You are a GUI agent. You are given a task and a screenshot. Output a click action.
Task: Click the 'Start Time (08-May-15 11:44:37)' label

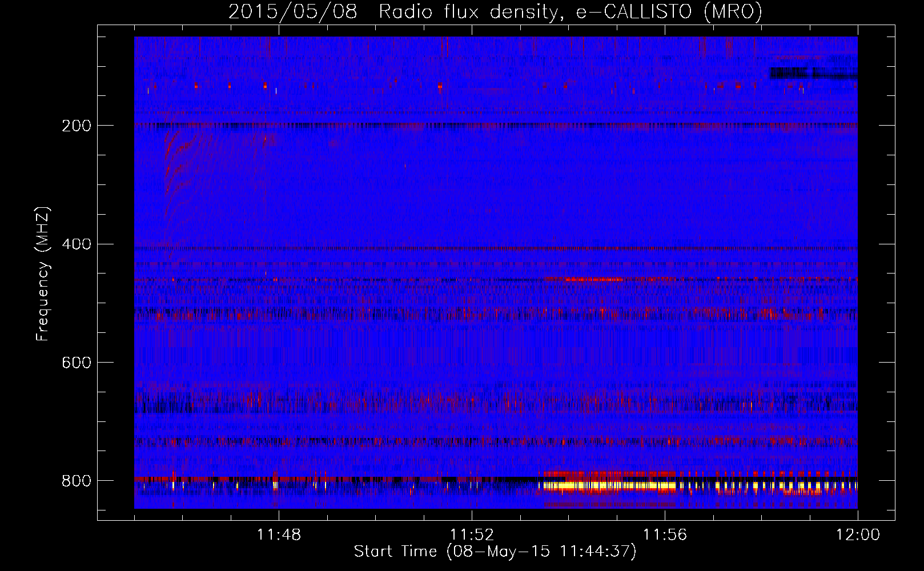pos(495,551)
